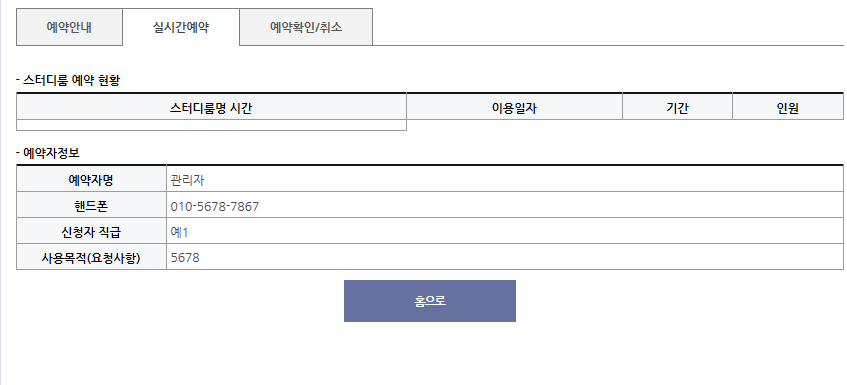Screen dimensions: 847x385
Task: Open the 예약확인/취소 tab
Action: [306, 27]
